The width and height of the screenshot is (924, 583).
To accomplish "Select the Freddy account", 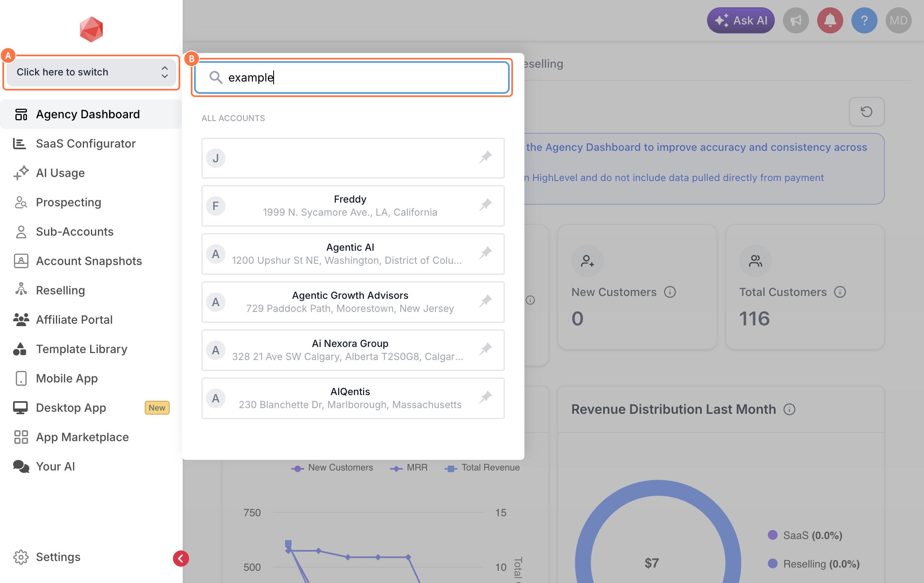I will [x=353, y=206].
